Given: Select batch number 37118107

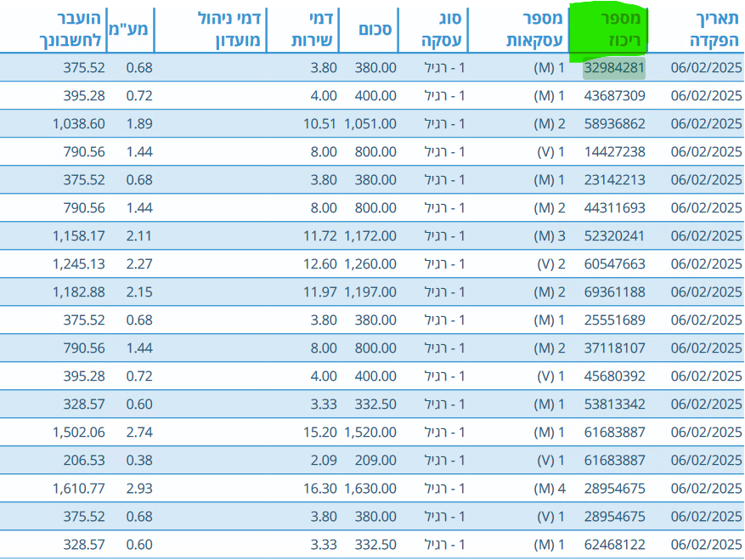Looking at the screenshot, I should pyautogui.click(x=614, y=348).
